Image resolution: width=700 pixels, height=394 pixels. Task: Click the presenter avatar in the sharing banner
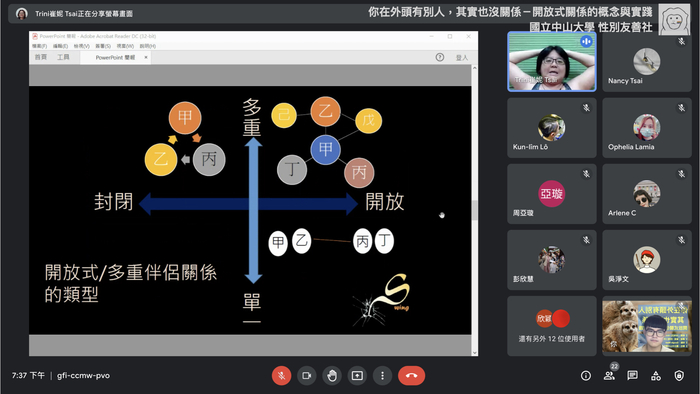coord(21,14)
